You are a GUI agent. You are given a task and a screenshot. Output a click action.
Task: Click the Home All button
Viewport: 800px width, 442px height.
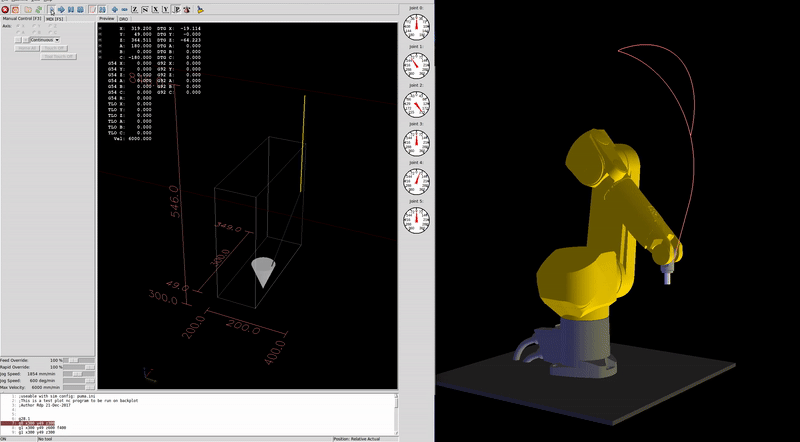pos(27,48)
